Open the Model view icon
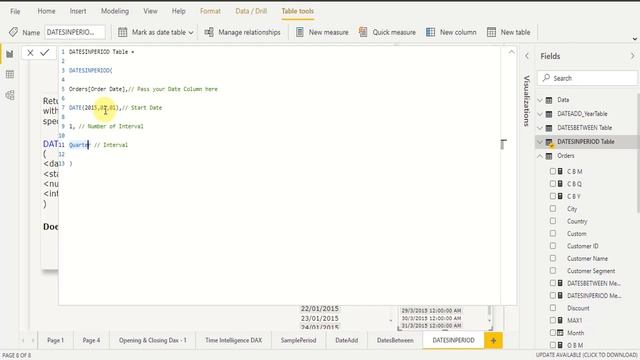Viewport: 640px width, 360px height. (10, 95)
